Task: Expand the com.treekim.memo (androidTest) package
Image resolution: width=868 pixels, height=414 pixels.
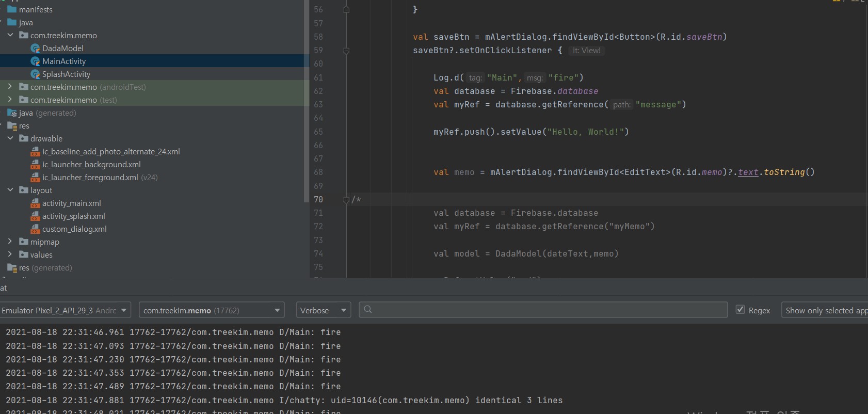Action: point(10,87)
